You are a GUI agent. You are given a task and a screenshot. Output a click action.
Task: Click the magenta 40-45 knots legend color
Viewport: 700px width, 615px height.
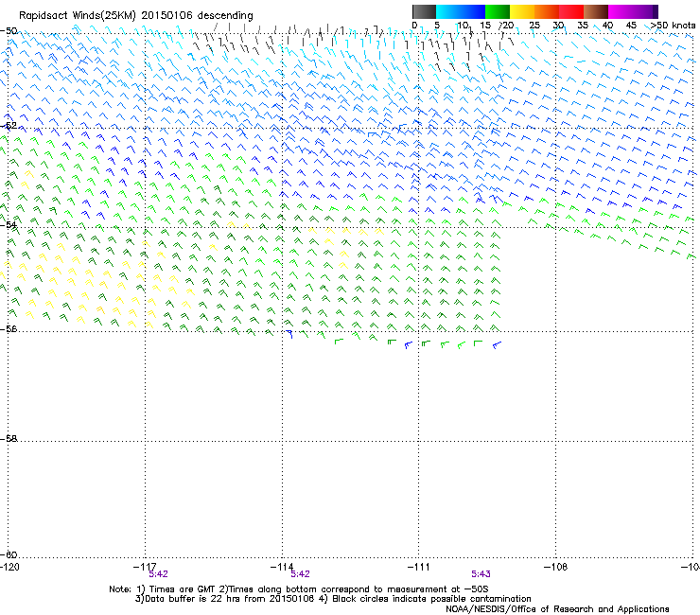[621, 11]
